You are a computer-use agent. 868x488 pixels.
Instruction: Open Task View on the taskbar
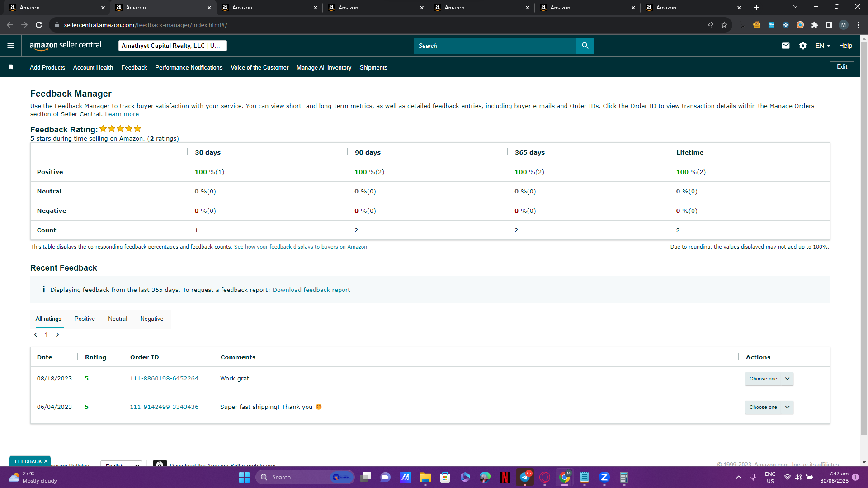coord(366,477)
